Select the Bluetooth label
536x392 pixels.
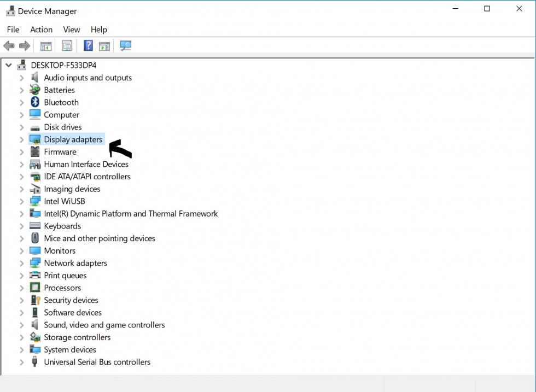point(61,102)
